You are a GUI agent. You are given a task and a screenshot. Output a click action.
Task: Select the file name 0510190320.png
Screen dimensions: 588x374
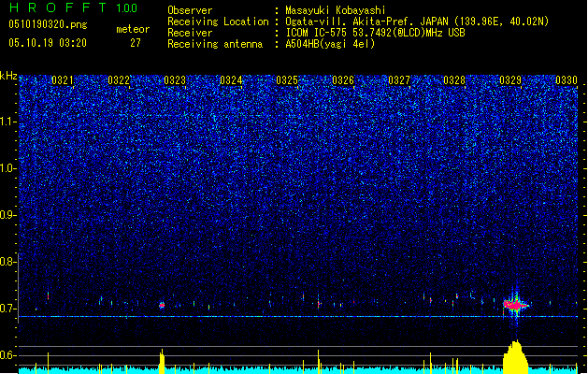(48, 24)
